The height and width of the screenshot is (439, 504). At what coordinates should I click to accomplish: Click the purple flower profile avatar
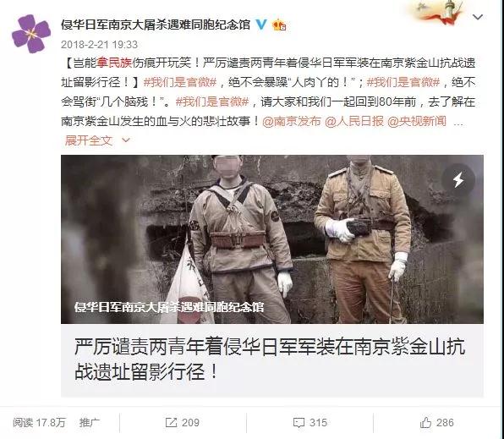coord(31,33)
